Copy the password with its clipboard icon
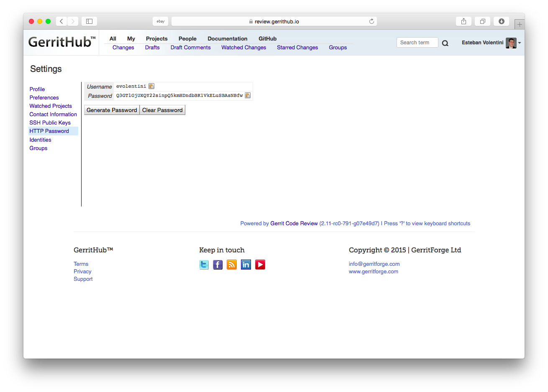 pyautogui.click(x=248, y=95)
